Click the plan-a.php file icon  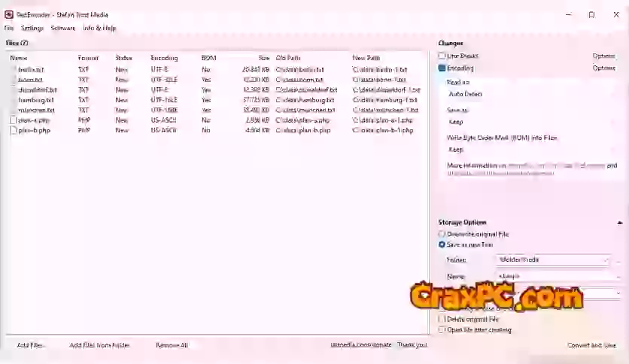click(14, 120)
